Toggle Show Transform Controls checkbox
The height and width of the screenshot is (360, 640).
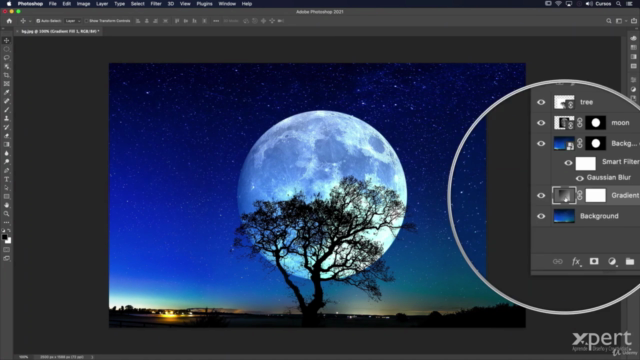[87, 21]
